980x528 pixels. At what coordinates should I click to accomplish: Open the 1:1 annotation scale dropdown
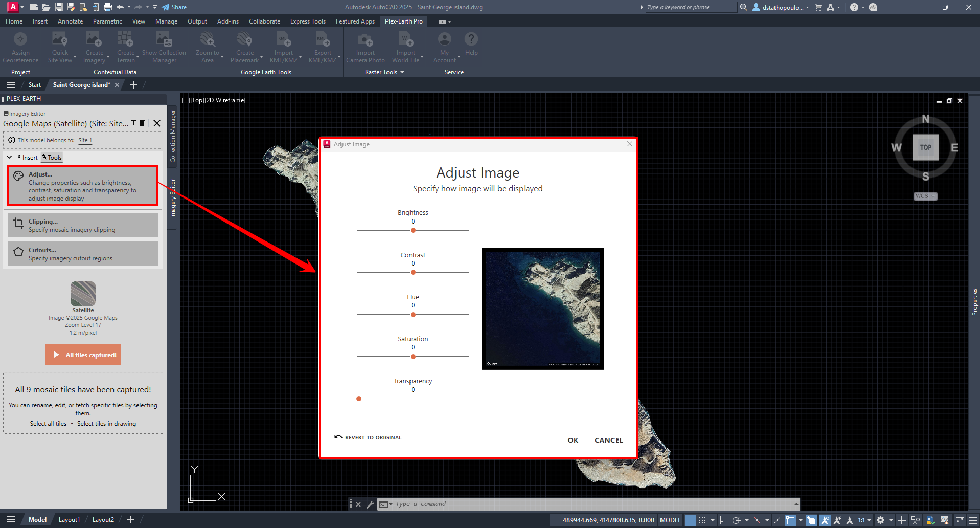(x=864, y=520)
